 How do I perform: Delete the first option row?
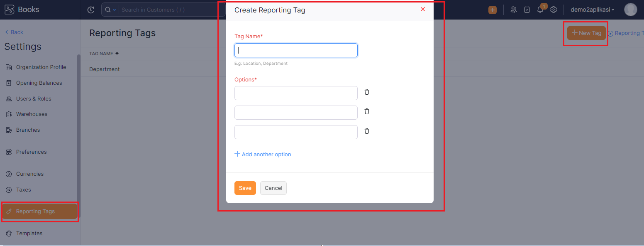[367, 92]
